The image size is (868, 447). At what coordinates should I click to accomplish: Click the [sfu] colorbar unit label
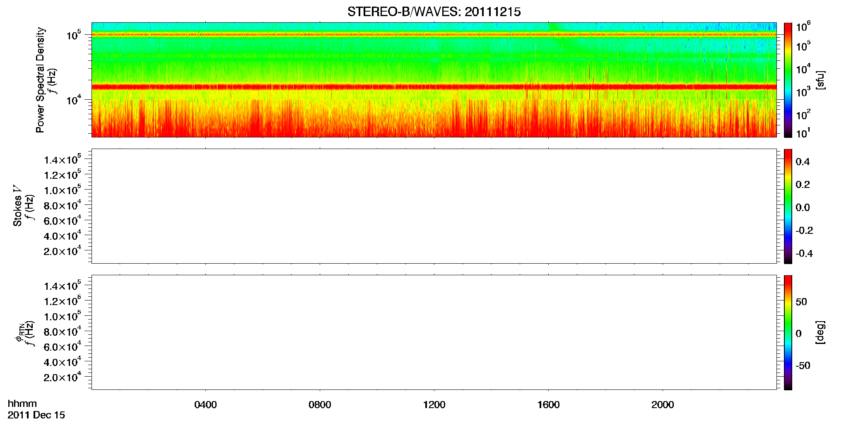coord(820,80)
